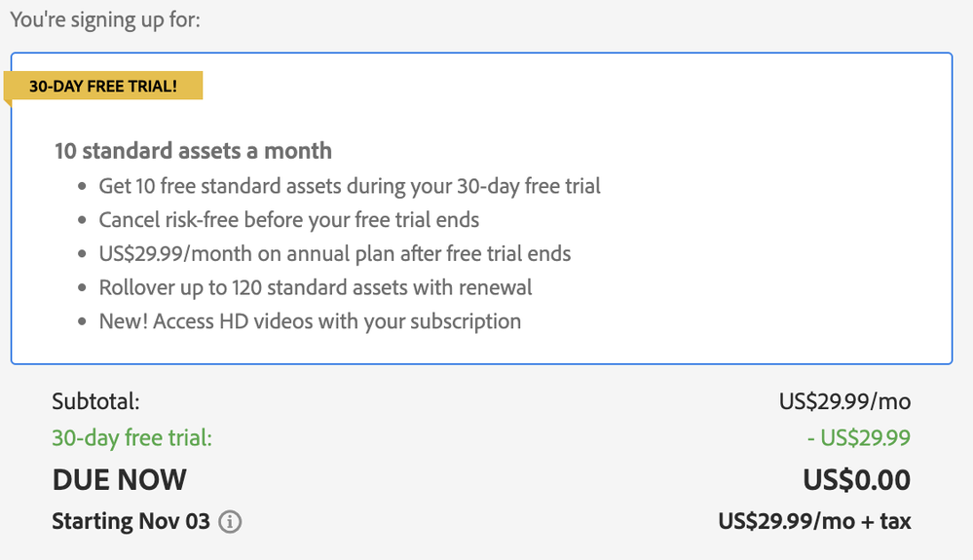The image size is (973, 560).
Task: Click the US$29.99/mo subtotal amount
Action: (844, 401)
